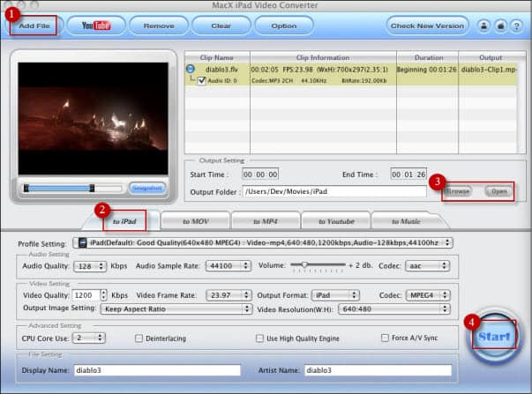Enable Use High Quality Engine
The image size is (532, 394).
(259, 338)
